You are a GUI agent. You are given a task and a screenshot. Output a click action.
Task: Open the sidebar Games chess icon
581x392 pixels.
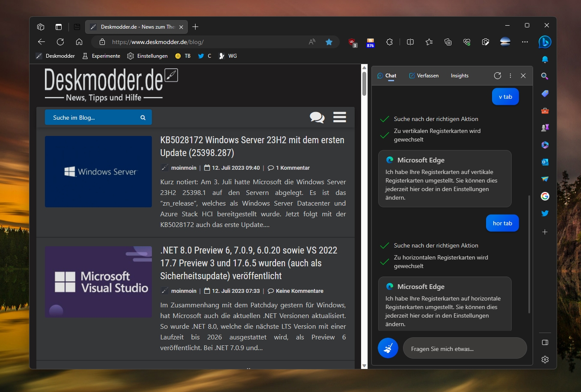545,128
